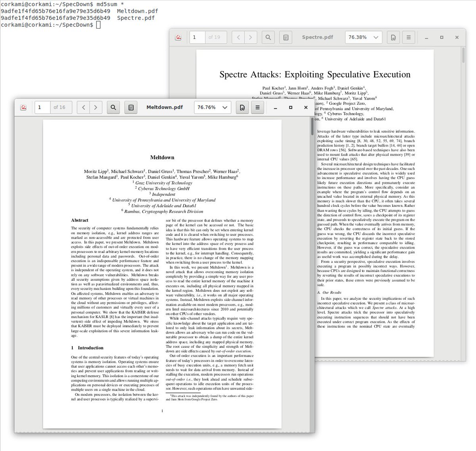Open zoom level dropdown showing 76.76%

[x=213, y=107]
